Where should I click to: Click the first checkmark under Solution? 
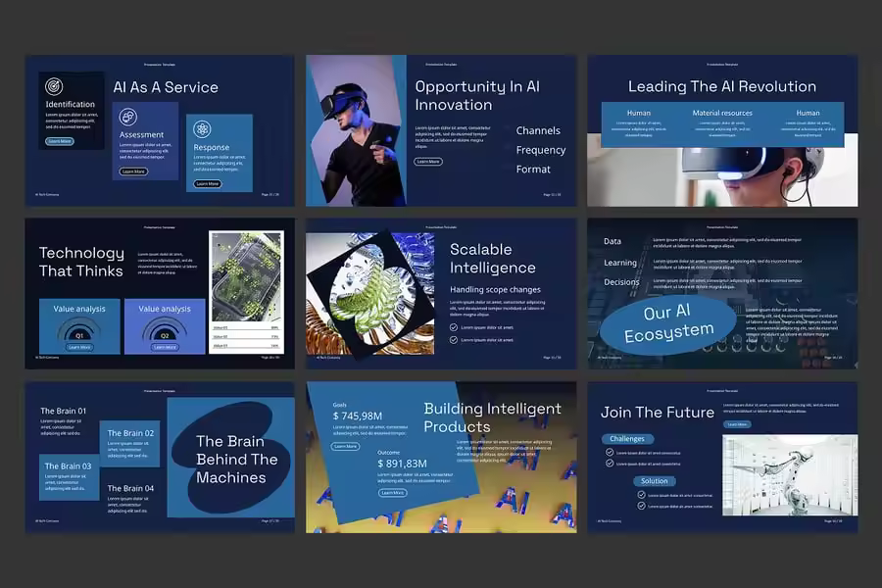(x=642, y=495)
